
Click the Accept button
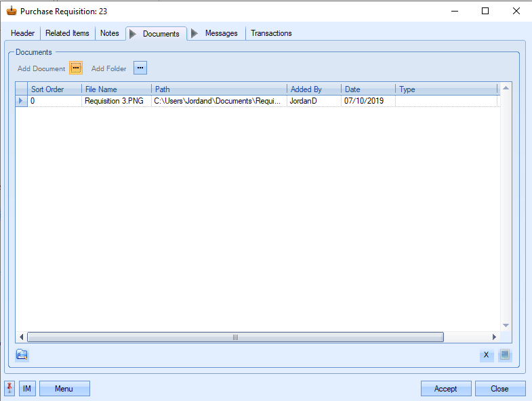click(446, 388)
